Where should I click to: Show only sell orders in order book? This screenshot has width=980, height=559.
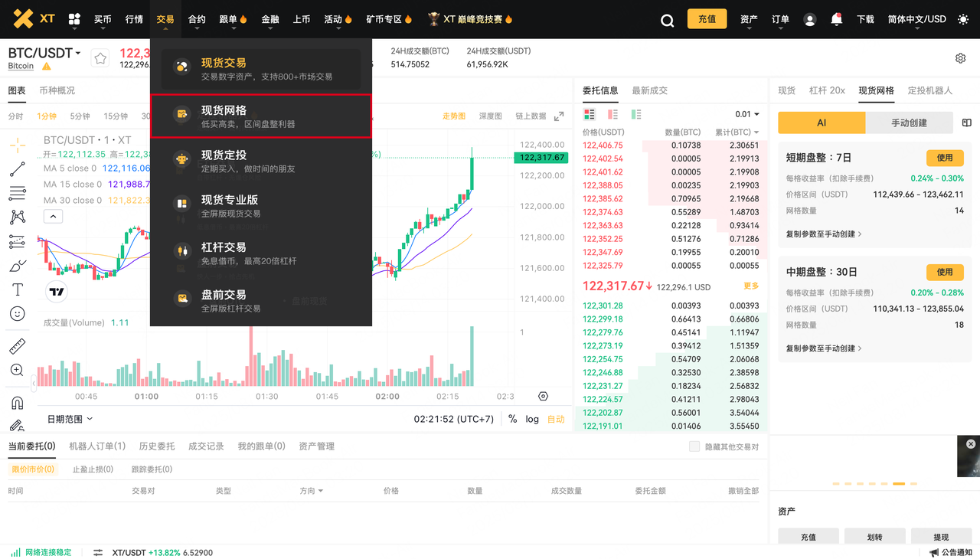tap(612, 114)
